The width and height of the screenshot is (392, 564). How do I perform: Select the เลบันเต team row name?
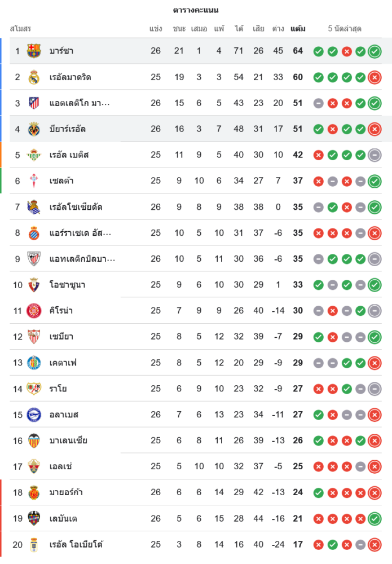[x=64, y=518]
